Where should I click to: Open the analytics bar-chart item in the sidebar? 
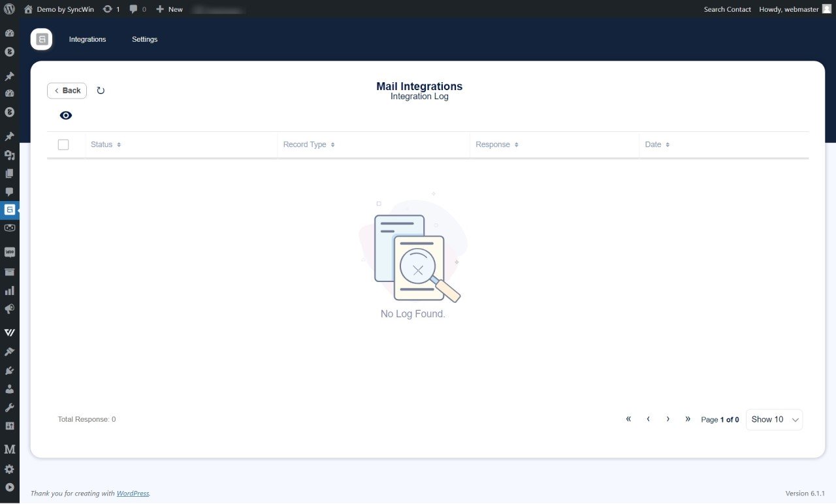pos(9,291)
